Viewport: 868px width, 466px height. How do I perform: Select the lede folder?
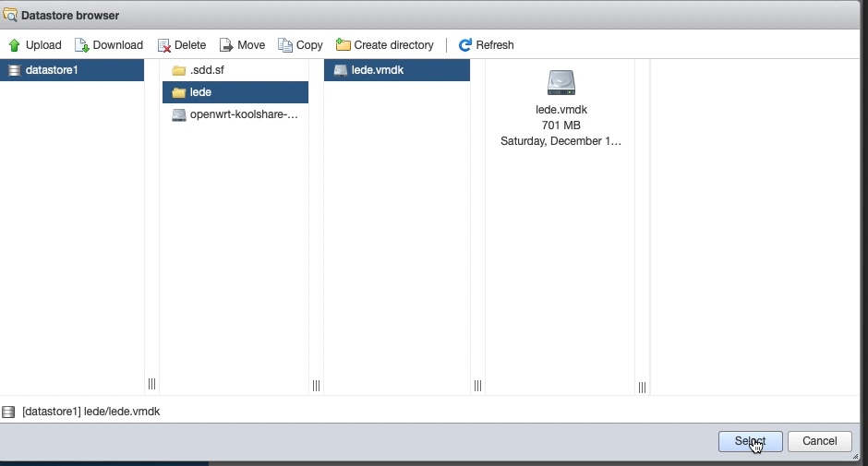(200, 92)
